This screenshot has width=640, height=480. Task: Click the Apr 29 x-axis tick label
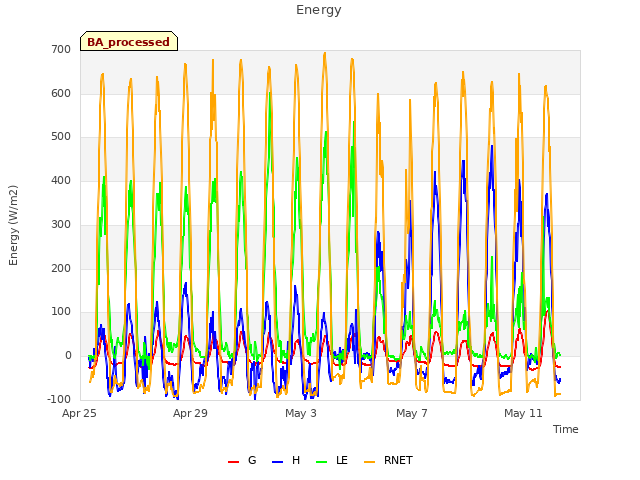pos(190,413)
